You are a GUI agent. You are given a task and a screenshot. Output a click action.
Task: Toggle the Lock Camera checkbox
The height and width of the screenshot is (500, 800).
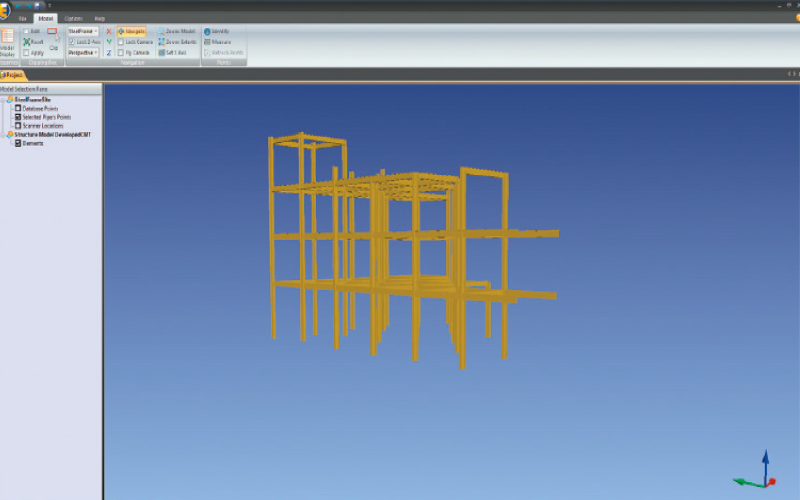[121, 42]
